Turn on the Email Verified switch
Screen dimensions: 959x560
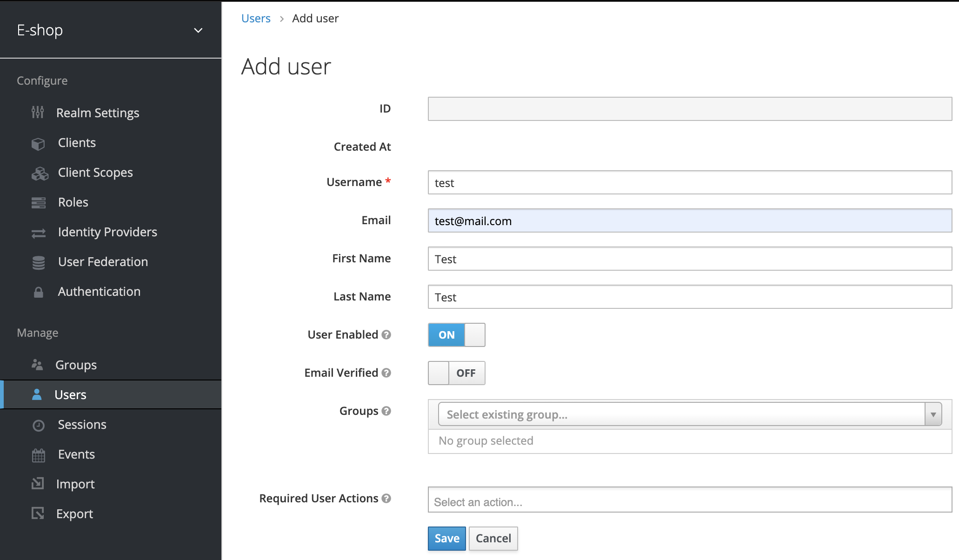(x=456, y=373)
